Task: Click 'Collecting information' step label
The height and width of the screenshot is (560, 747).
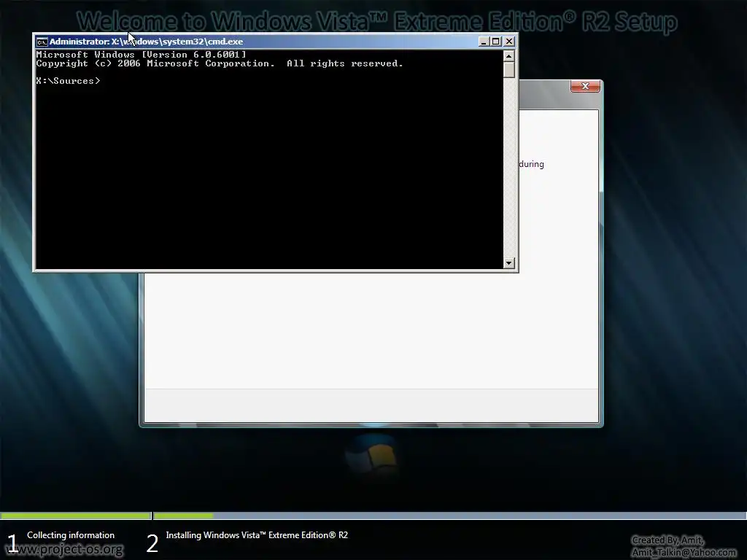Action: click(x=71, y=535)
